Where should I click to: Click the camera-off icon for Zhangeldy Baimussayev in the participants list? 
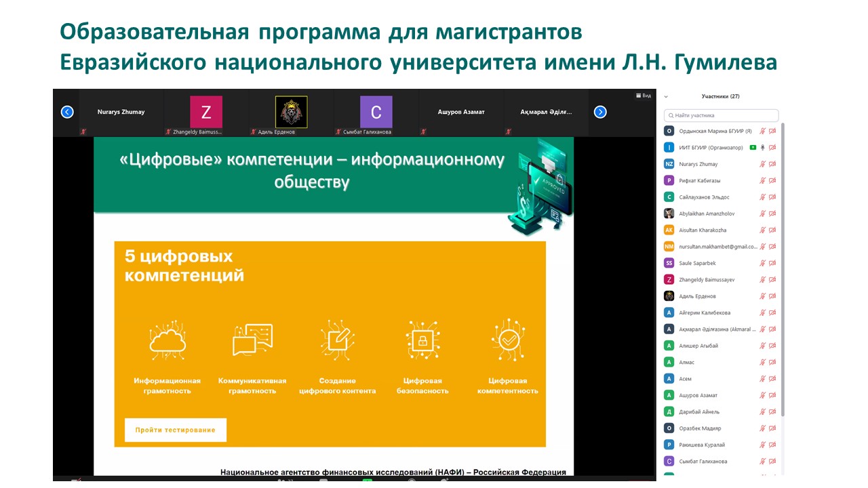tap(772, 280)
